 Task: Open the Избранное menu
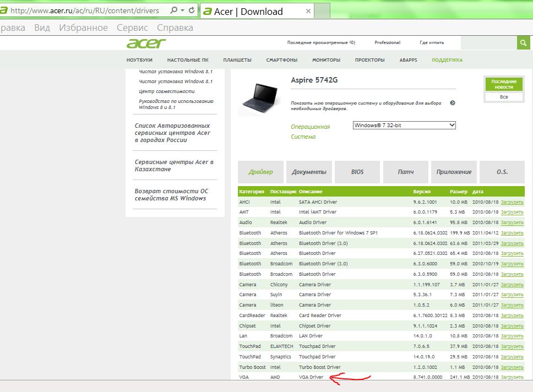tap(83, 28)
